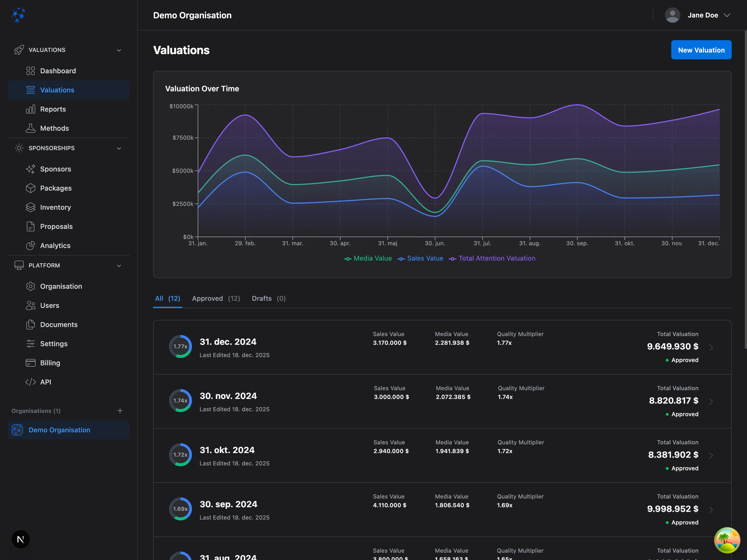The width and height of the screenshot is (747, 560).
Task: Open 31. dec. 2024 valuation chevron
Action: (x=711, y=347)
